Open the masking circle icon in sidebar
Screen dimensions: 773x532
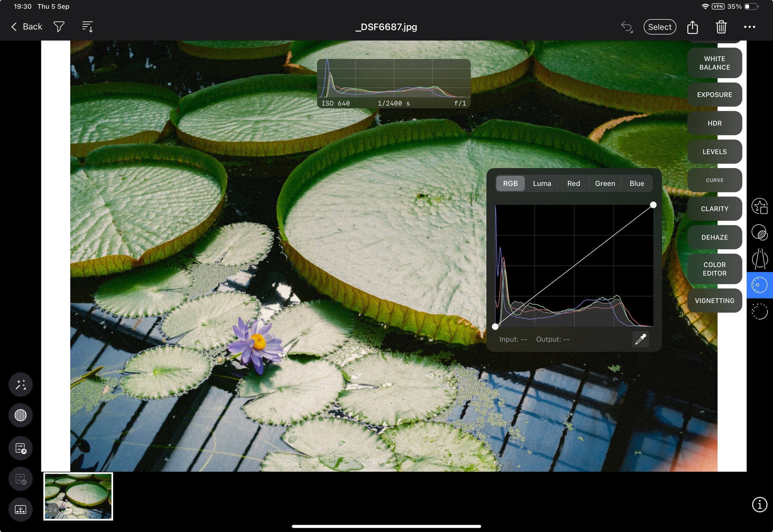[759, 232]
